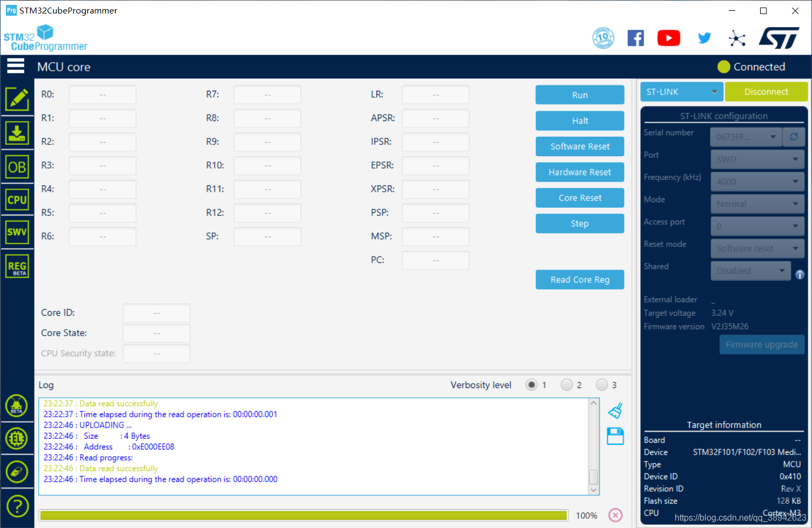Open the SWV viewer icon
812x528 pixels.
click(17, 232)
